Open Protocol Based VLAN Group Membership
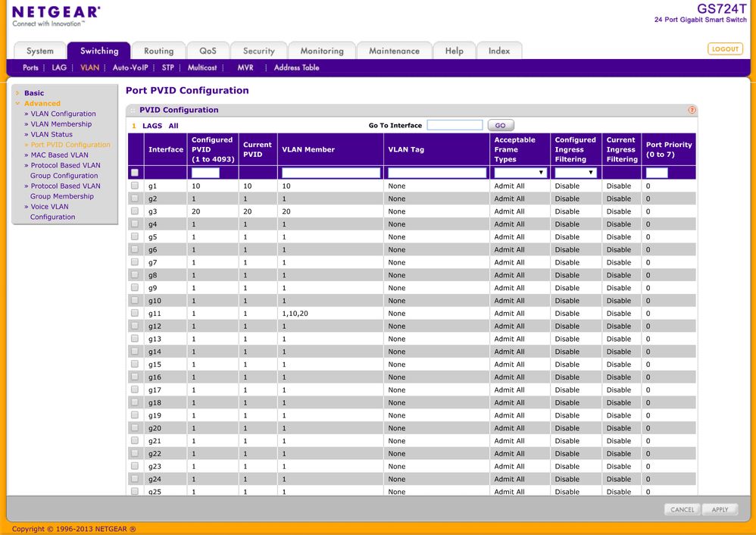The image size is (756, 535). point(65,191)
